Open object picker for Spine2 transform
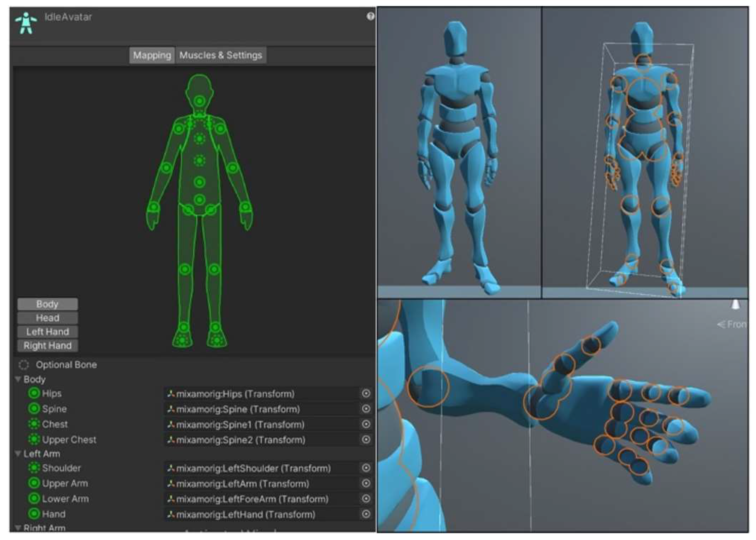 (366, 439)
